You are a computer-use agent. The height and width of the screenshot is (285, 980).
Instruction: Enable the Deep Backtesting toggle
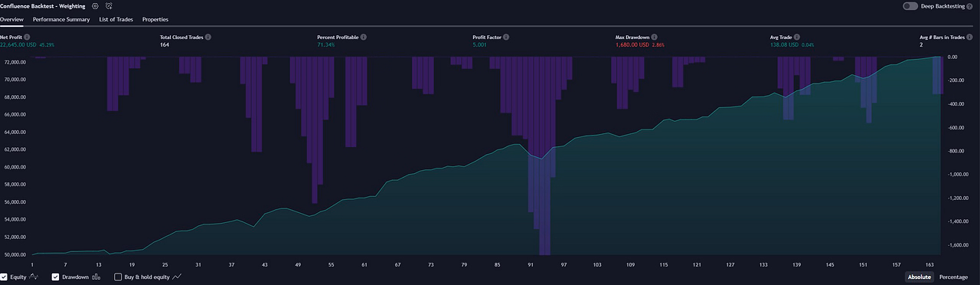910,5
